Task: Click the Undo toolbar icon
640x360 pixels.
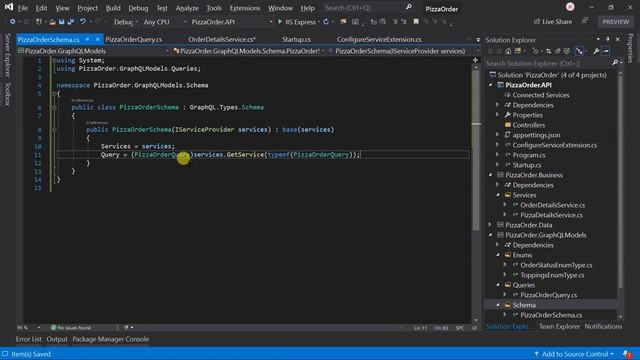Action: pyautogui.click(x=83, y=22)
